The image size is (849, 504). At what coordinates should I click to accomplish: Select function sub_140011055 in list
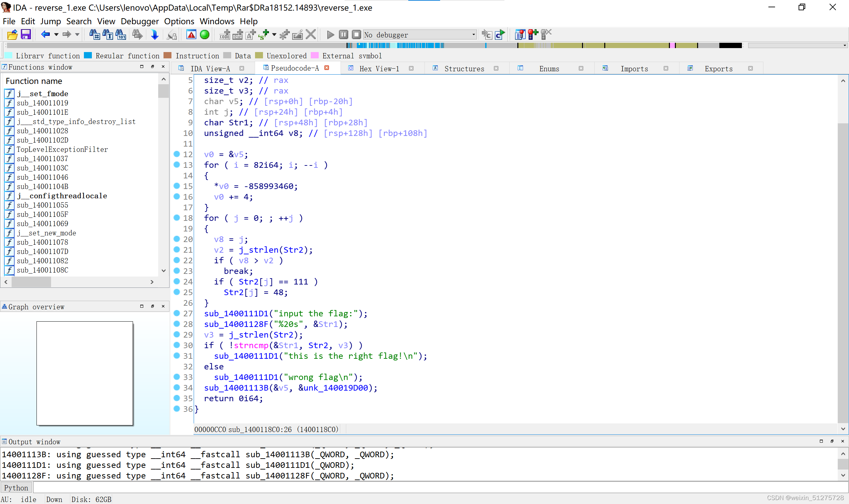pos(42,205)
